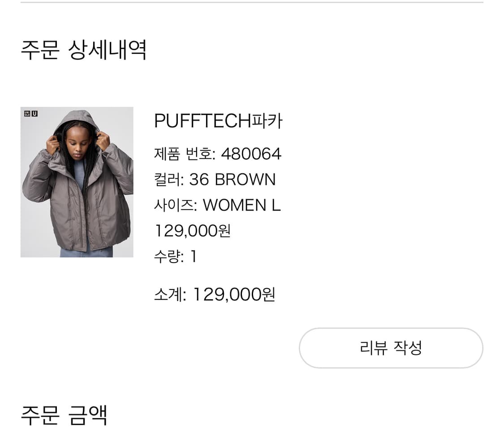Click inside the review button's rounded border
The width and height of the screenshot is (504, 431).
[391, 348]
